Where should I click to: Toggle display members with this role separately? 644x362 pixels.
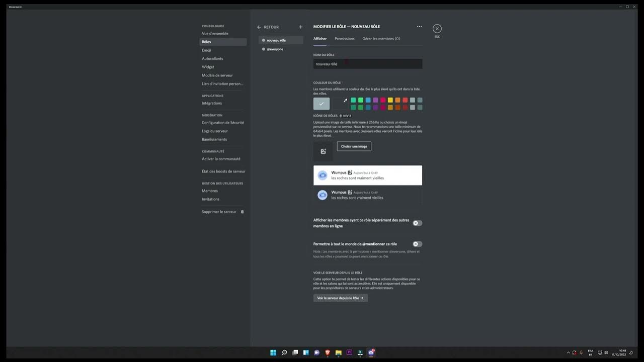point(417,223)
